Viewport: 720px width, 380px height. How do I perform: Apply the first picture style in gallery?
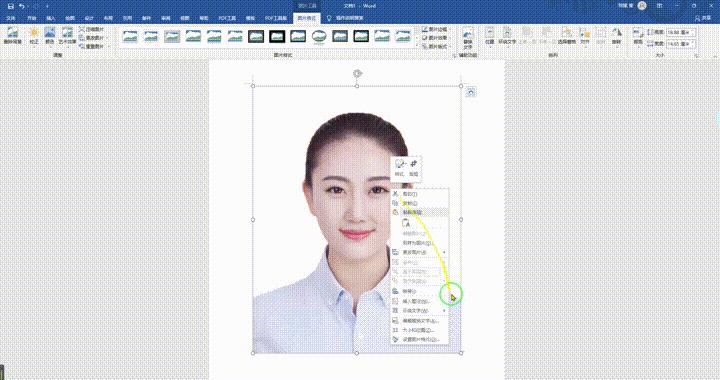tap(130, 36)
